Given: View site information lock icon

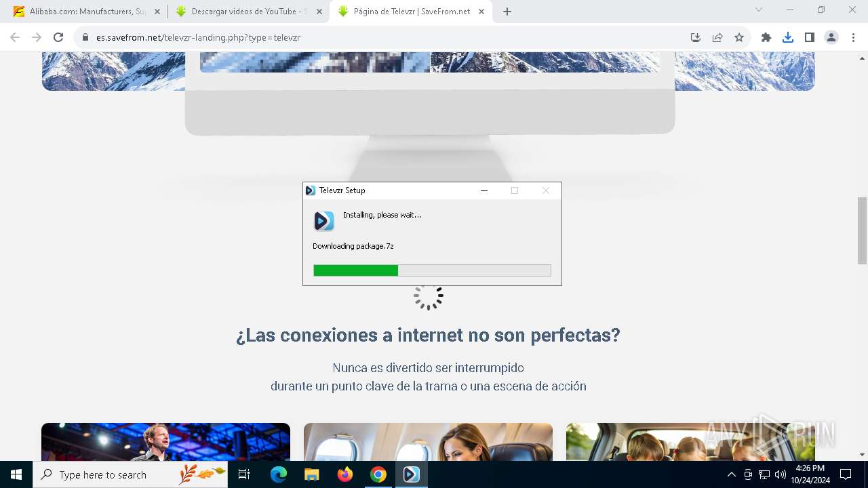Looking at the screenshot, I should click(85, 37).
